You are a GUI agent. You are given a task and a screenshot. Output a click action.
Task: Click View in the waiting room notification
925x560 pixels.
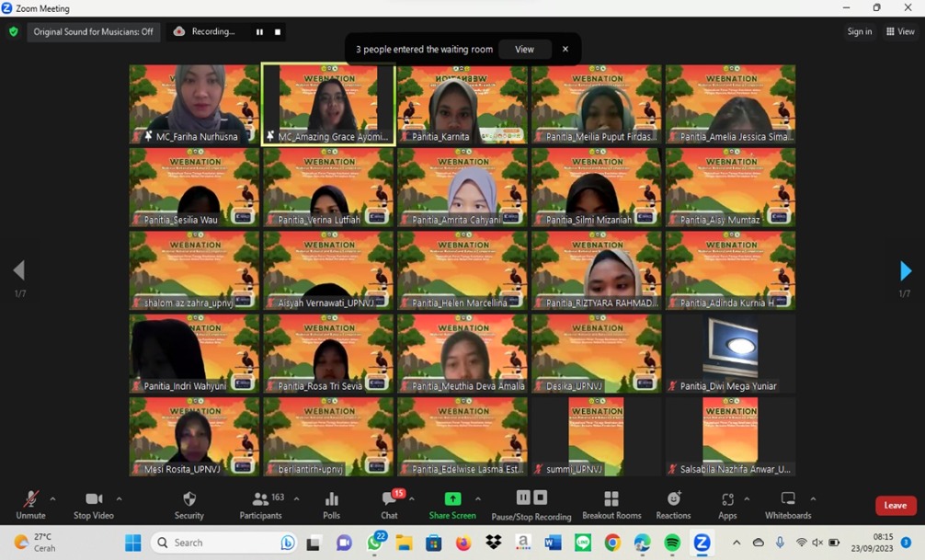click(x=524, y=50)
